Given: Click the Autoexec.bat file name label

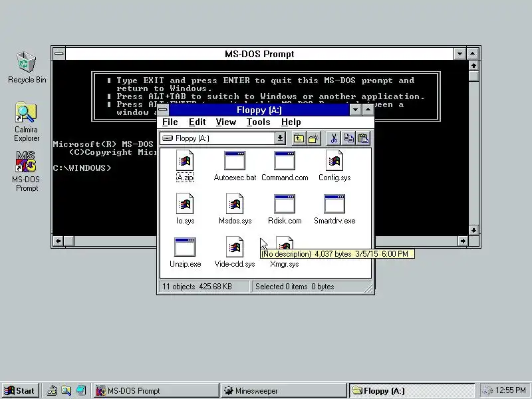Looking at the screenshot, I should click(x=235, y=178).
